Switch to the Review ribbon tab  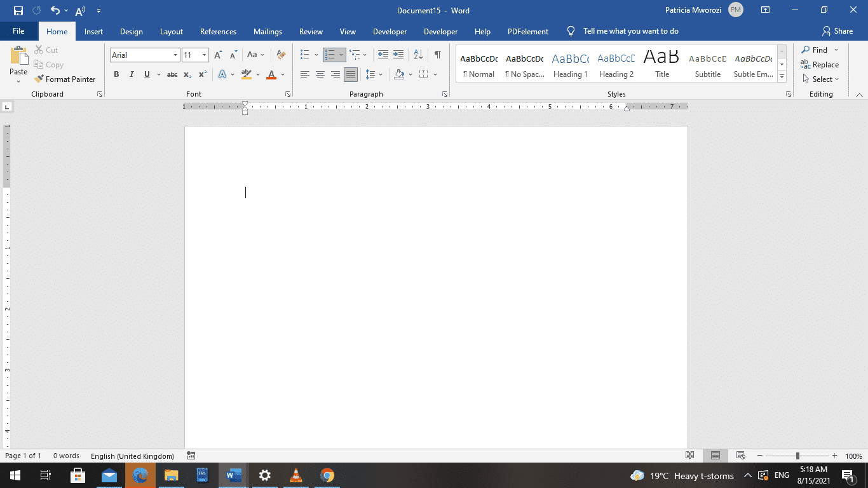click(311, 31)
